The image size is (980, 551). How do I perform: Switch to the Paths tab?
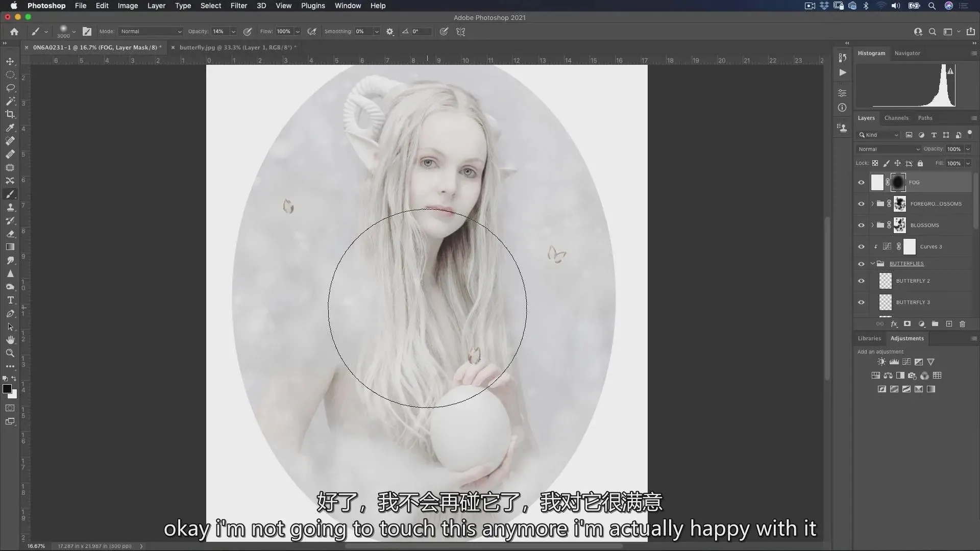[925, 118]
